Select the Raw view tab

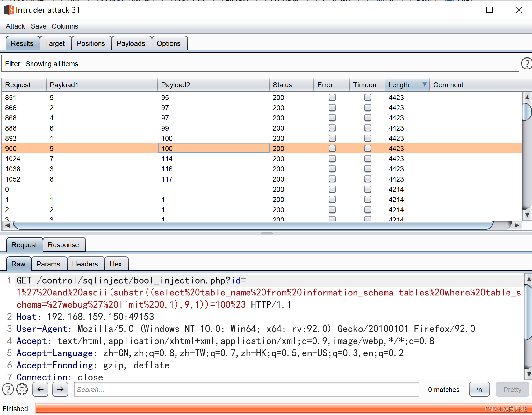pyautogui.click(x=18, y=264)
